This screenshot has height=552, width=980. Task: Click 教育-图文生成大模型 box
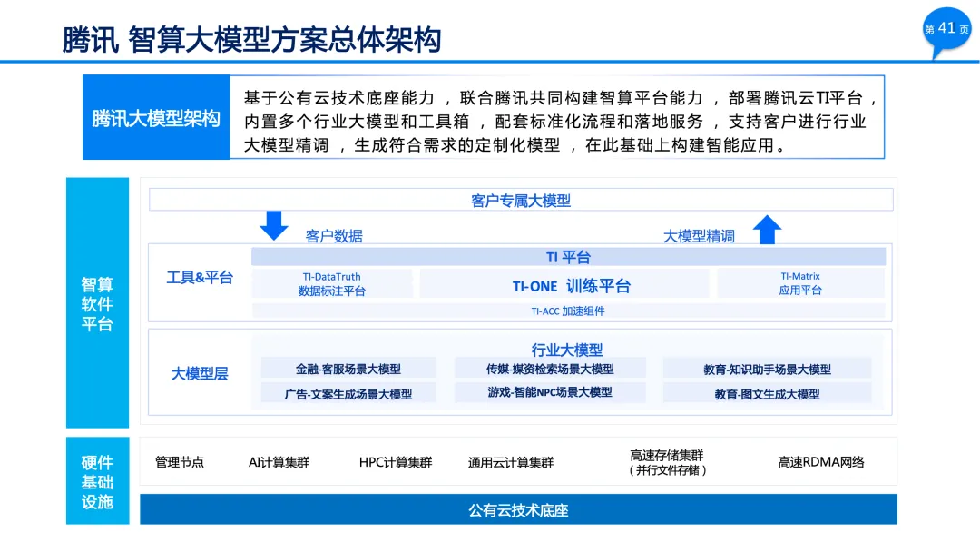pyautogui.click(x=767, y=394)
